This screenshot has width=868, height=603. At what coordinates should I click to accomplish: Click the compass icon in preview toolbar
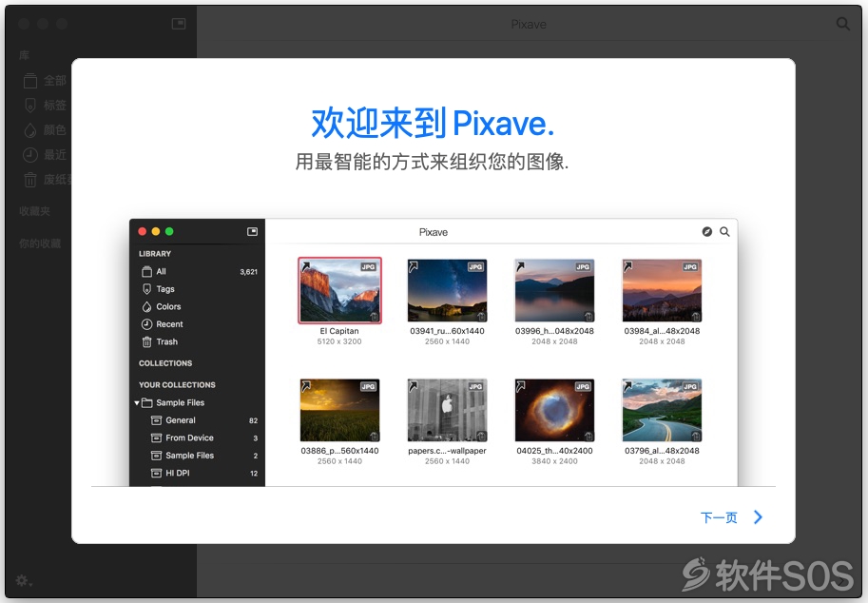707,232
